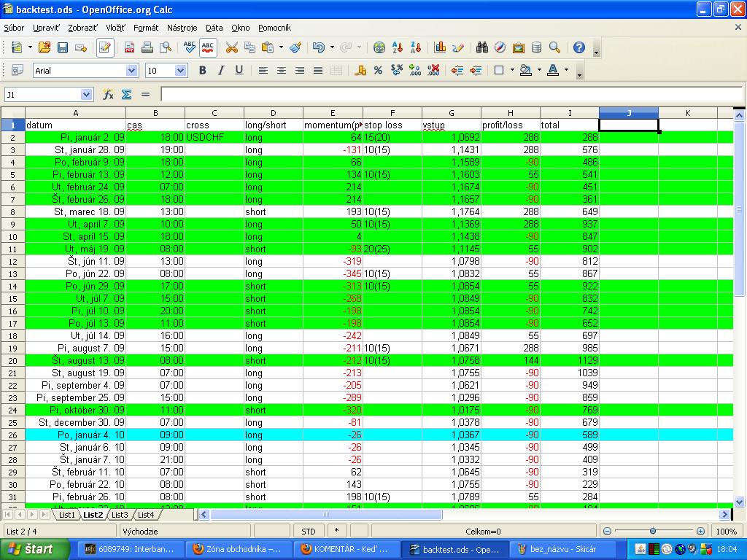The image size is (747, 560).
Task: Expand the font size dropdown
Action: (x=181, y=71)
